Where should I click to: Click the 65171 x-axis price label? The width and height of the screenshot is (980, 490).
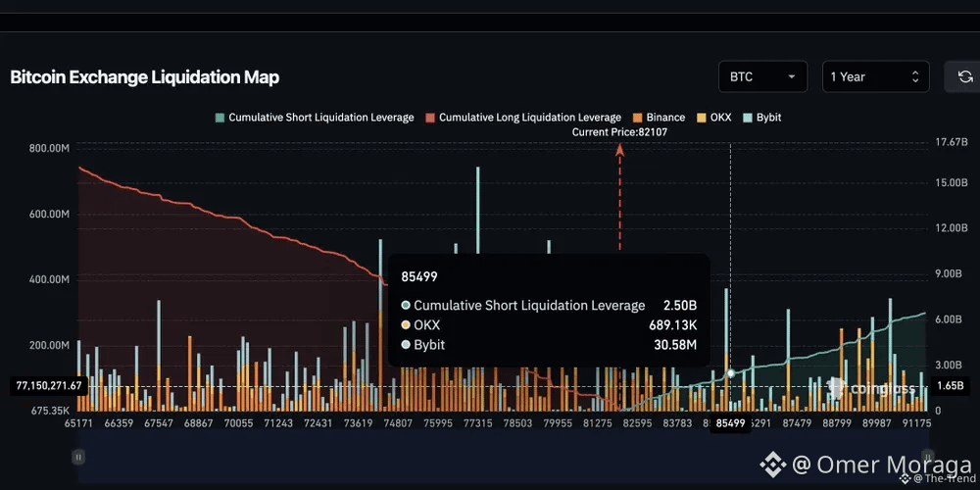(x=78, y=423)
